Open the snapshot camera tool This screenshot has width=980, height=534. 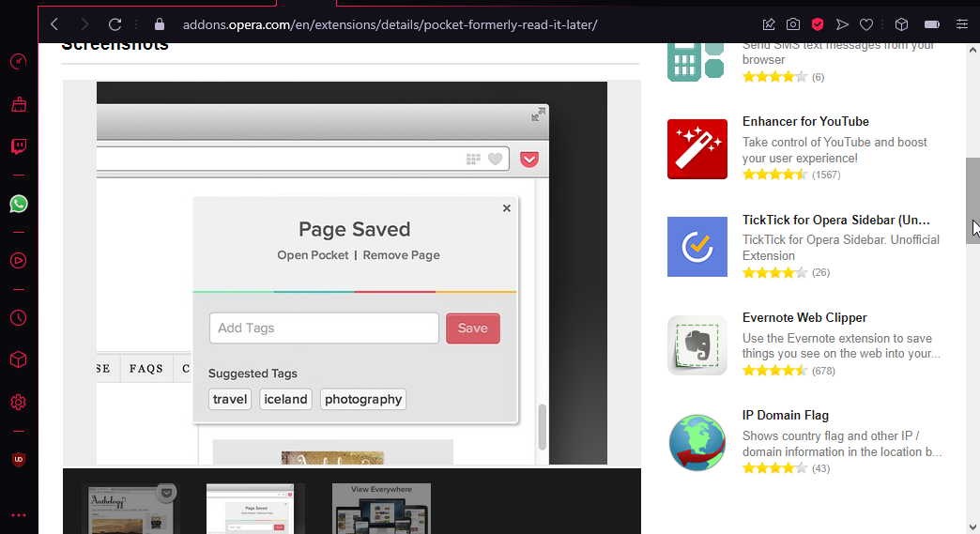pyautogui.click(x=793, y=24)
